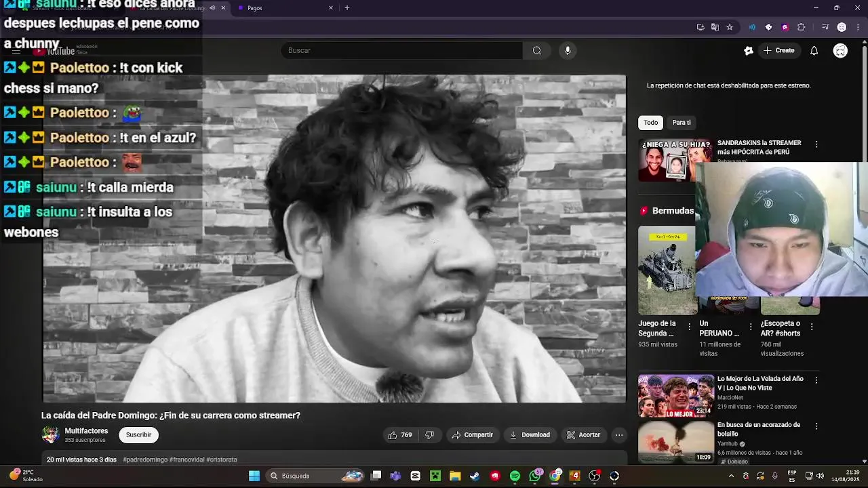Close the Pagos tab
Image resolution: width=868 pixels, height=488 pixels.
pyautogui.click(x=331, y=7)
